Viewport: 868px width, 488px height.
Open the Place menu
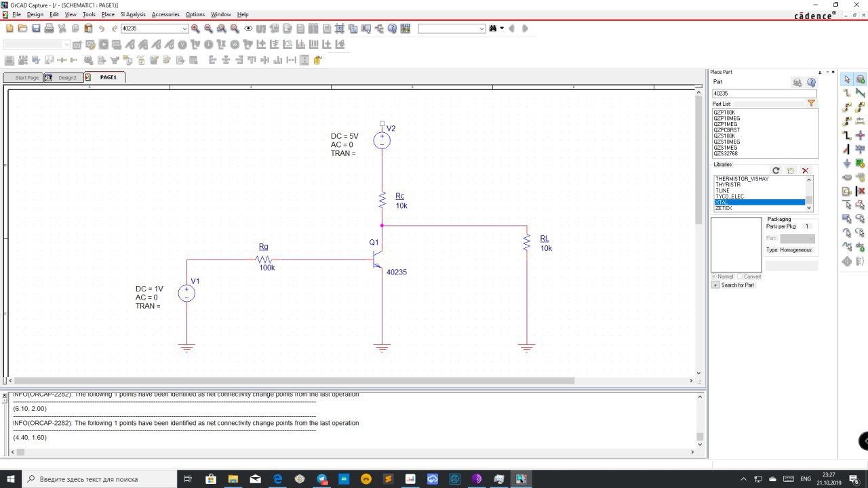coord(108,14)
